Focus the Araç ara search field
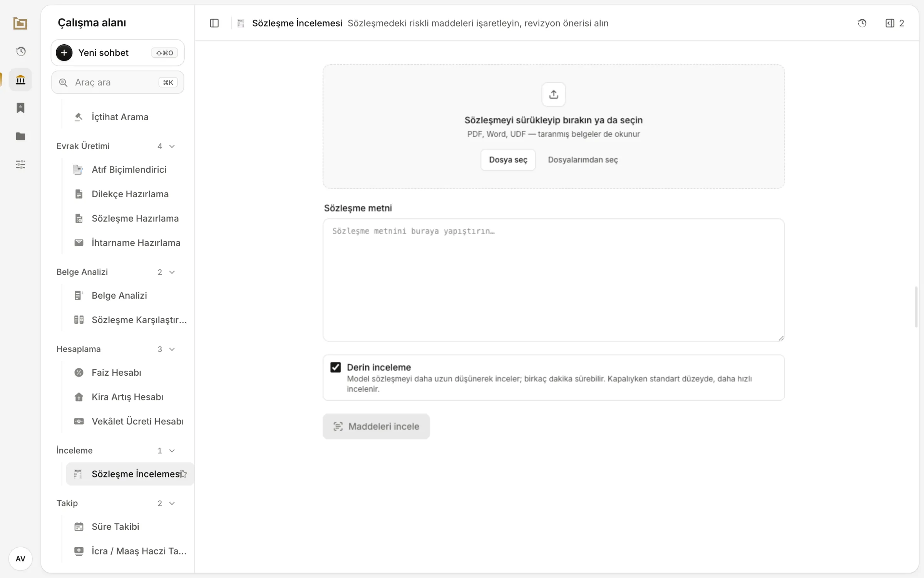This screenshot has height=578, width=924. [117, 82]
